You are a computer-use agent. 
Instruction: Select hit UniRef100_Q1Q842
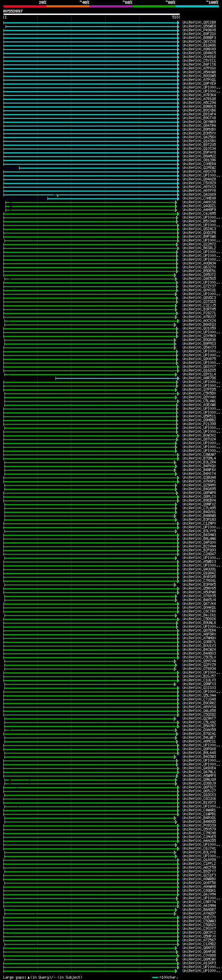(x=199, y=573)
